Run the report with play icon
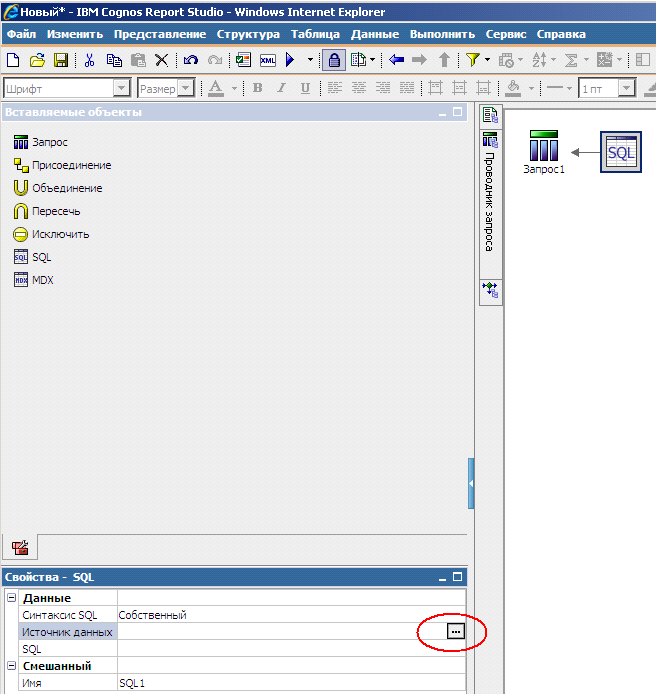Image resolution: width=656 pixels, height=694 pixels. pos(289,60)
